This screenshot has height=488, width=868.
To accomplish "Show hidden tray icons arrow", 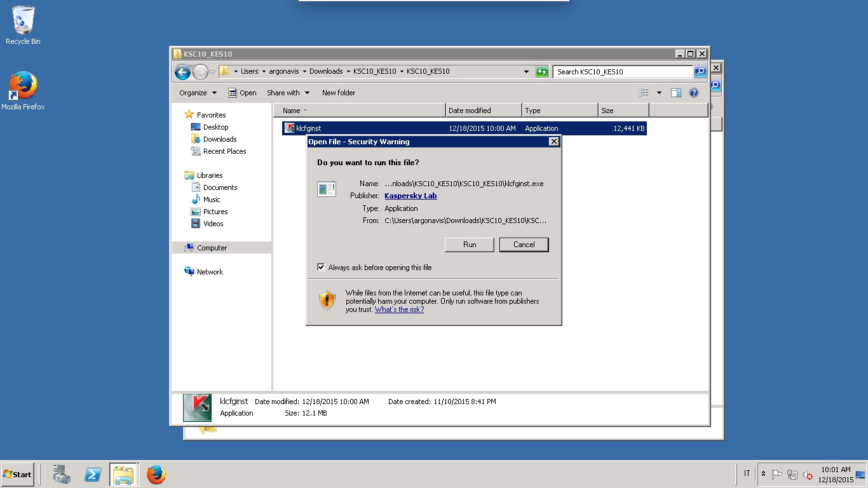I will click(x=763, y=474).
